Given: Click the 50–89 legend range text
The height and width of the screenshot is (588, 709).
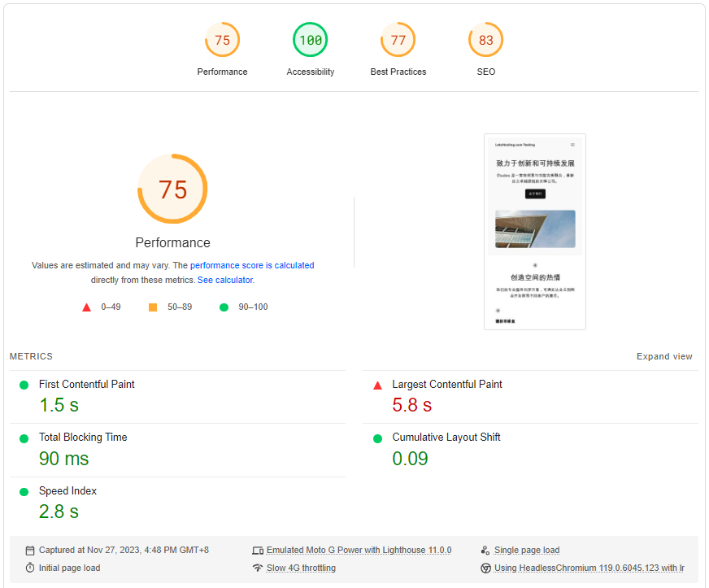Looking at the screenshot, I should 180,307.
